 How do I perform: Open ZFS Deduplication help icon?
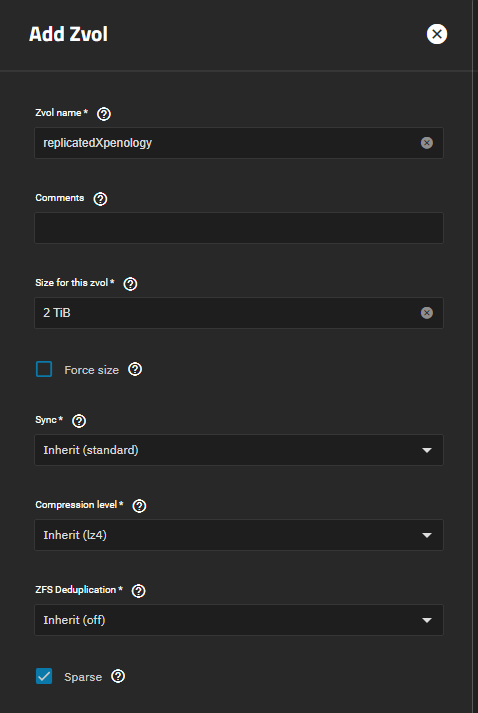pyautogui.click(x=138, y=591)
